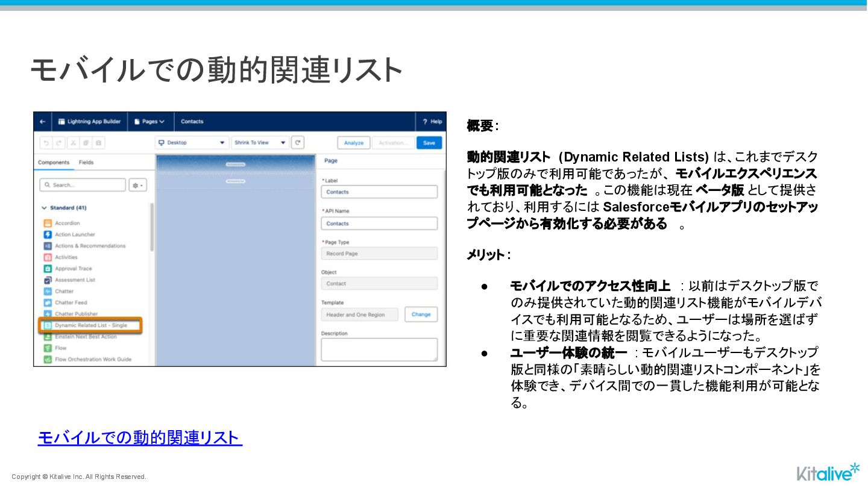Click the Change template button
This screenshot has height=488, width=868.
[421, 314]
